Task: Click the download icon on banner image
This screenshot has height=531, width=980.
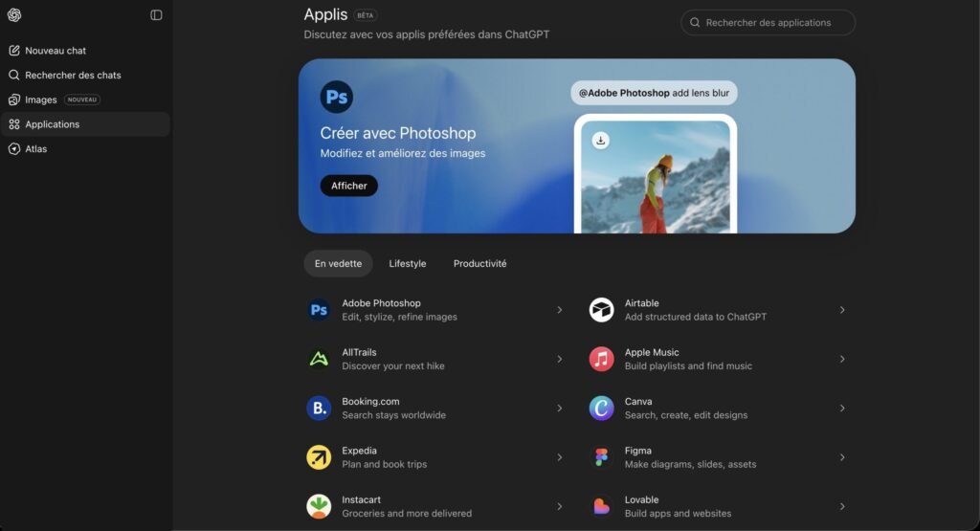Action: point(600,141)
